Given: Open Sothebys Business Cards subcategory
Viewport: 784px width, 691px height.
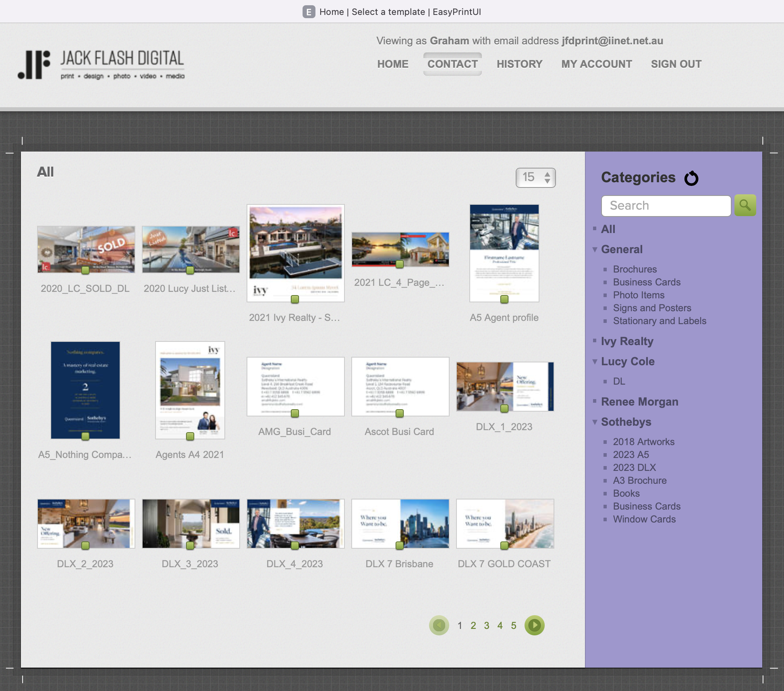Looking at the screenshot, I should click(647, 506).
